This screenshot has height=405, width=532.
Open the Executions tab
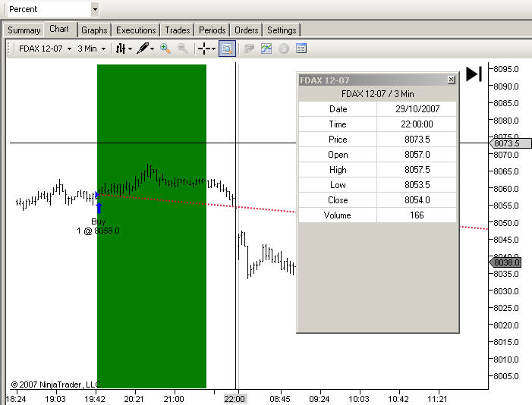(136, 30)
